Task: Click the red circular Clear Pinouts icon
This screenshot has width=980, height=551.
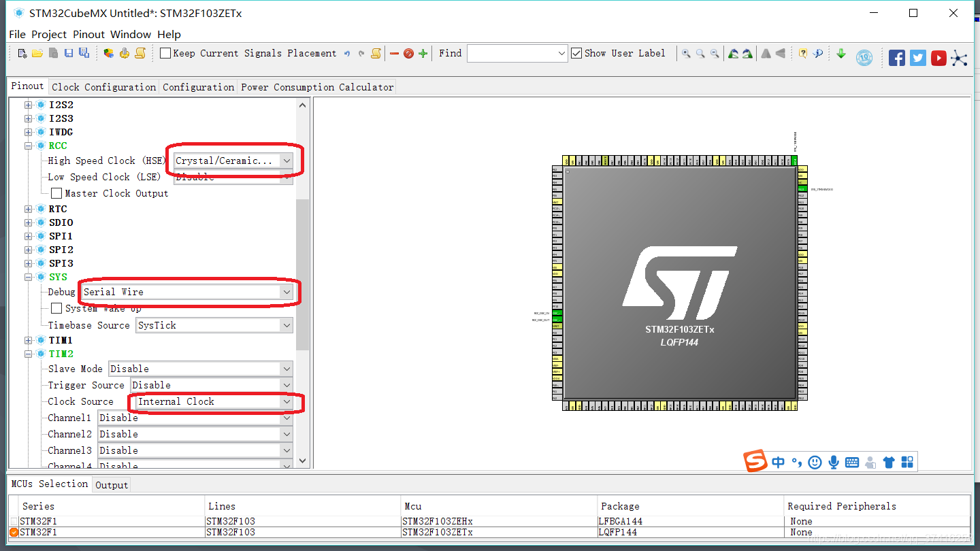Action: [x=408, y=53]
